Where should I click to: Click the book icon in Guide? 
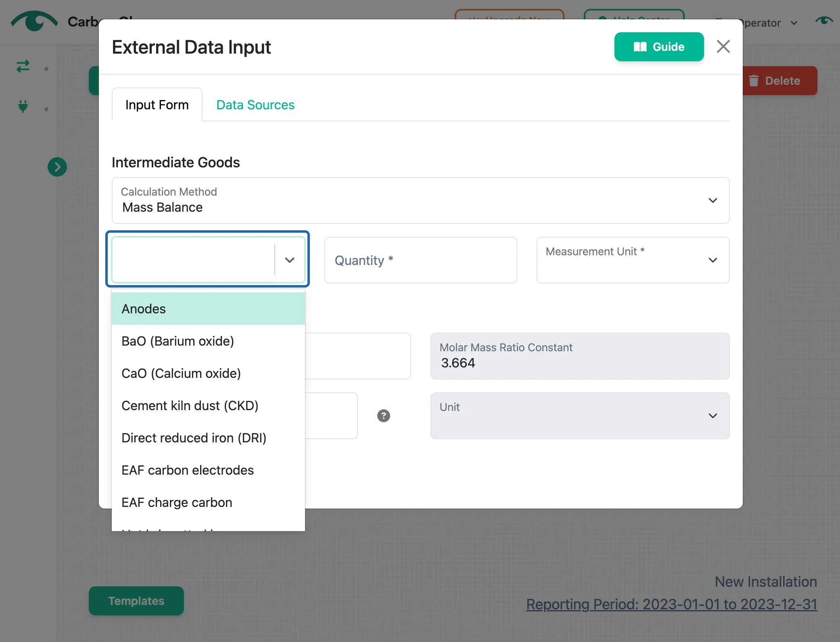click(640, 47)
